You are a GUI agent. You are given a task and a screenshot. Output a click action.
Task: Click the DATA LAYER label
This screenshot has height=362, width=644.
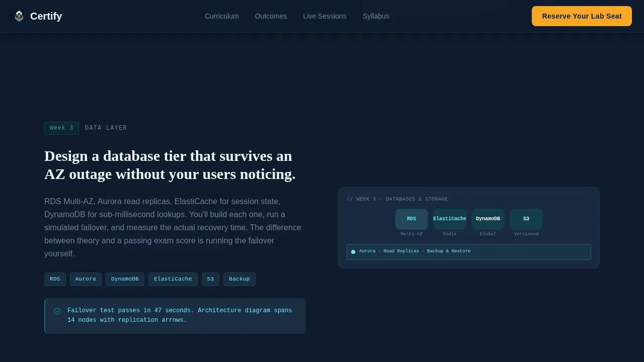pos(106,128)
